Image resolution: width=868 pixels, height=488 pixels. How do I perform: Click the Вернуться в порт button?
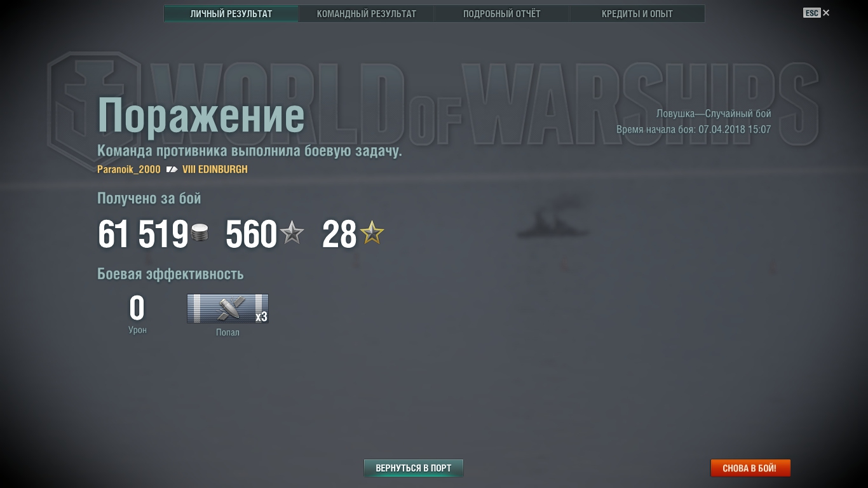[x=414, y=468]
